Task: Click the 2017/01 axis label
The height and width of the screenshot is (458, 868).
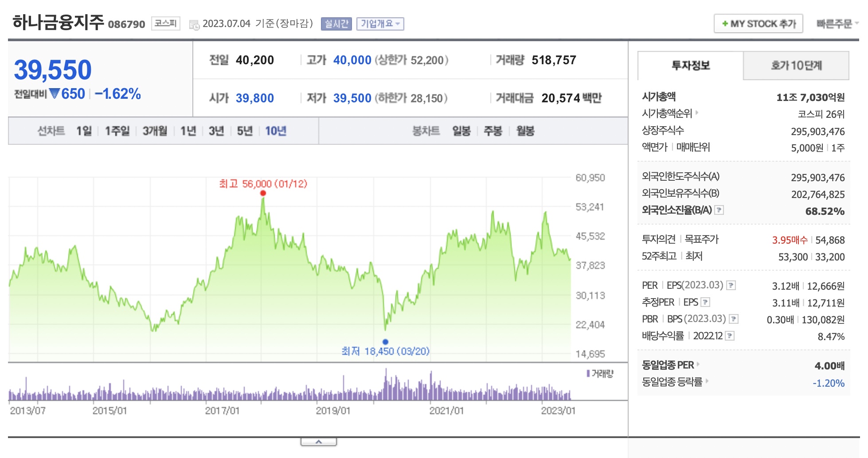Action: tap(222, 411)
